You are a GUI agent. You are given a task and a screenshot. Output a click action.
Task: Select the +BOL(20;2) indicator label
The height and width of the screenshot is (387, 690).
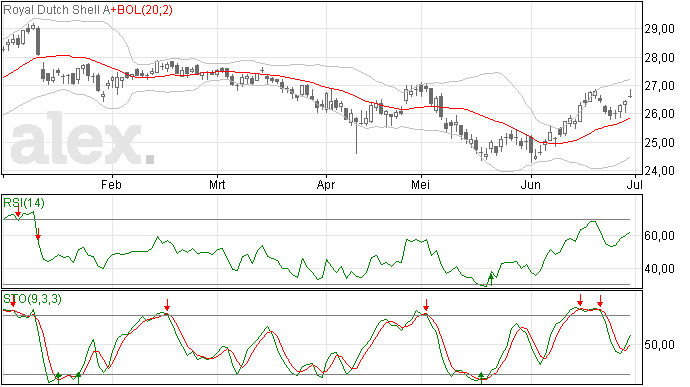[x=141, y=10]
